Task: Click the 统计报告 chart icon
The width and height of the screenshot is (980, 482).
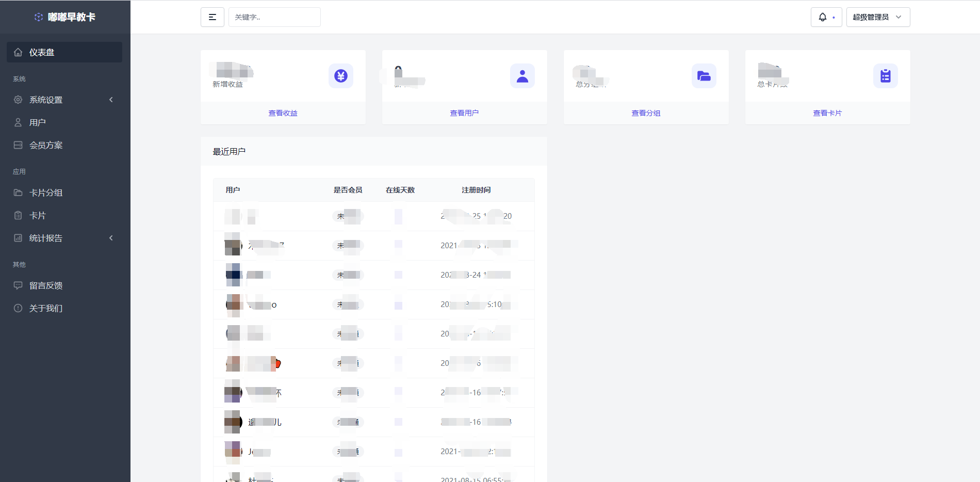Action: pyautogui.click(x=19, y=237)
